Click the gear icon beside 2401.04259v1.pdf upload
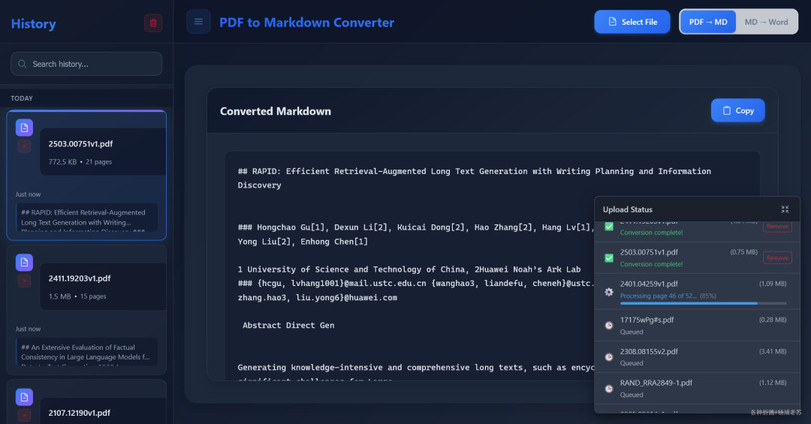 coord(609,292)
